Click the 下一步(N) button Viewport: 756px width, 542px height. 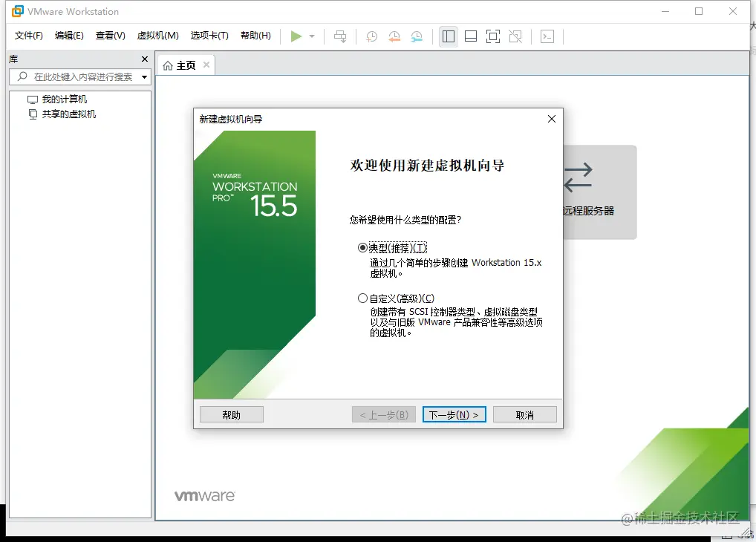(x=454, y=415)
